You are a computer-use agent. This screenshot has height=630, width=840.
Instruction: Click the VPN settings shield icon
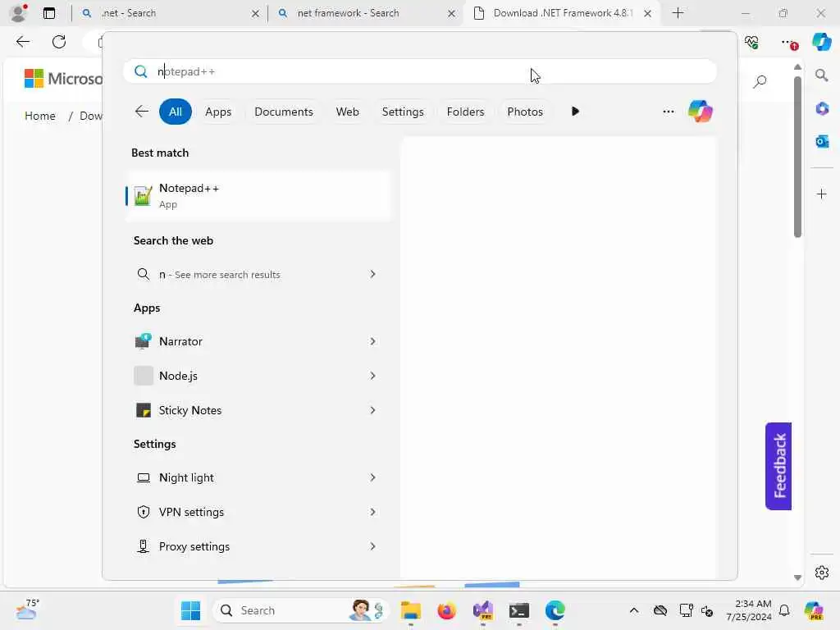point(143,512)
